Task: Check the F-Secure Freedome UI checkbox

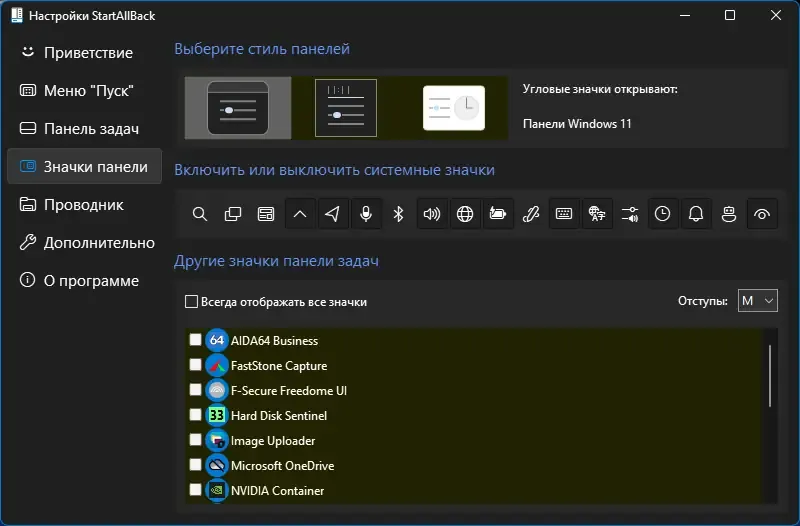Action: (195, 389)
